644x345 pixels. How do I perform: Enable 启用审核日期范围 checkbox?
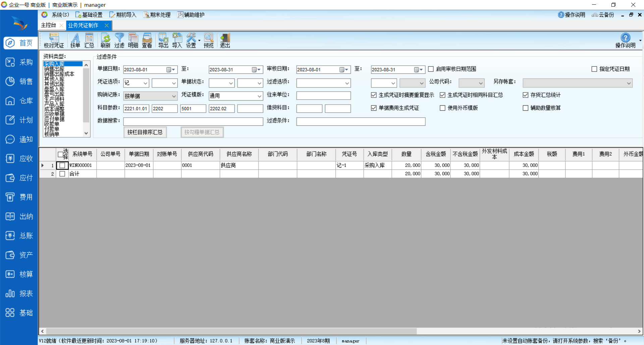pos(431,69)
